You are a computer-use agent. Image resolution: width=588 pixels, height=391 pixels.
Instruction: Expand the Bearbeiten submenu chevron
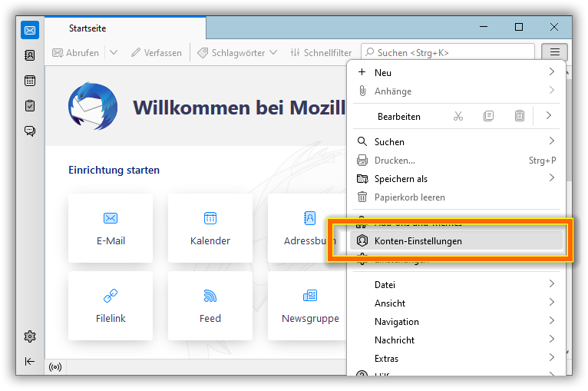point(549,115)
